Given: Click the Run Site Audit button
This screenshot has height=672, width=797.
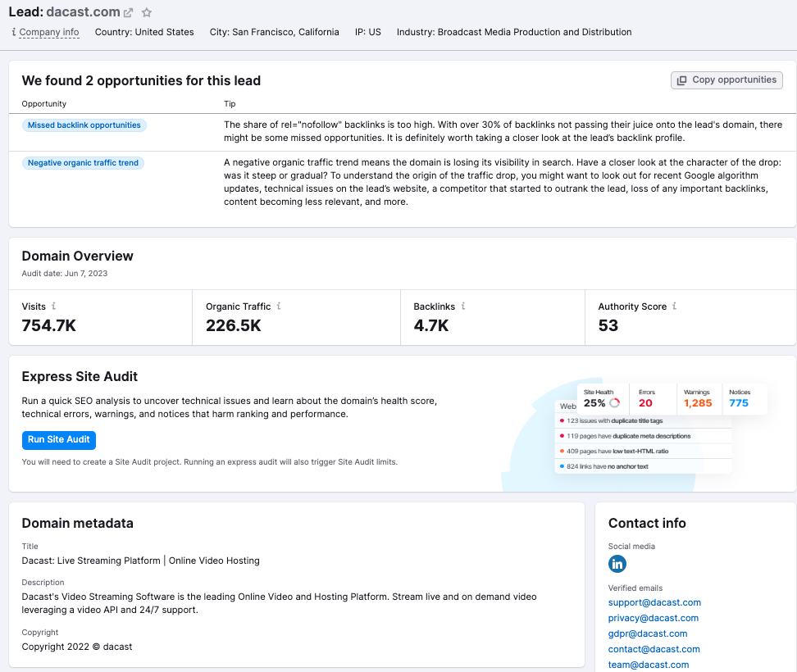Looking at the screenshot, I should (x=59, y=440).
